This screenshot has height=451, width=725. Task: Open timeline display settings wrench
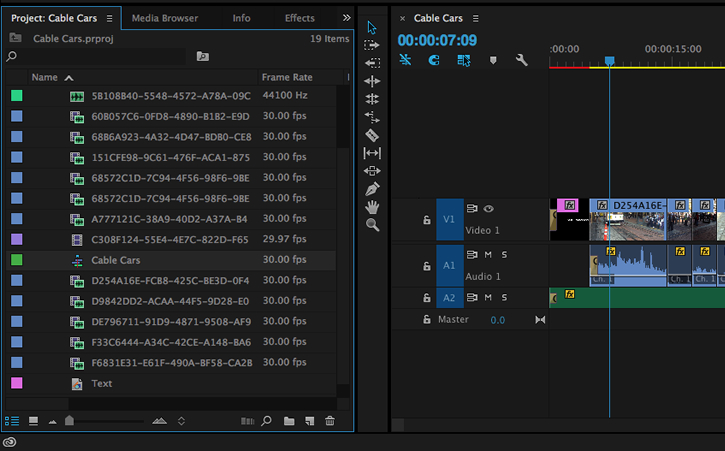click(522, 60)
